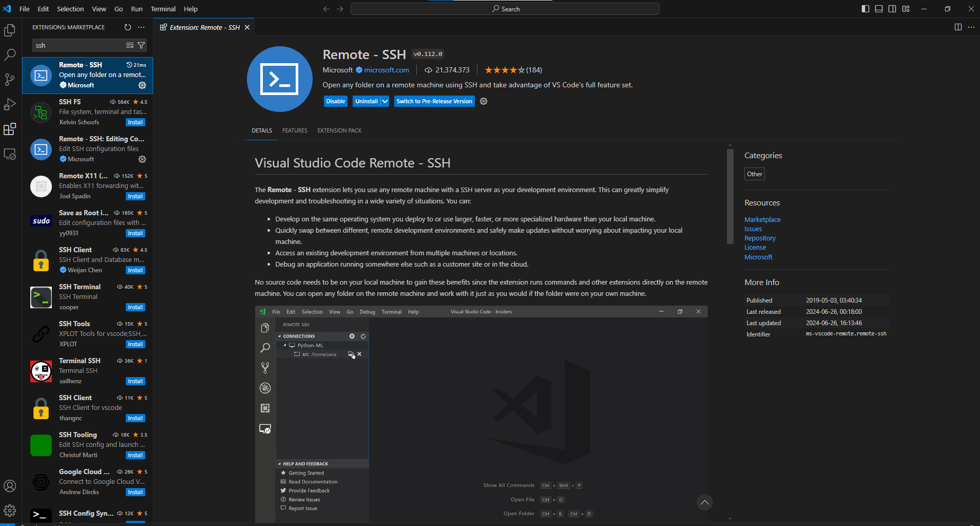980x526 pixels.
Task: Open the Explorer view in activity bar
Action: (x=10, y=31)
